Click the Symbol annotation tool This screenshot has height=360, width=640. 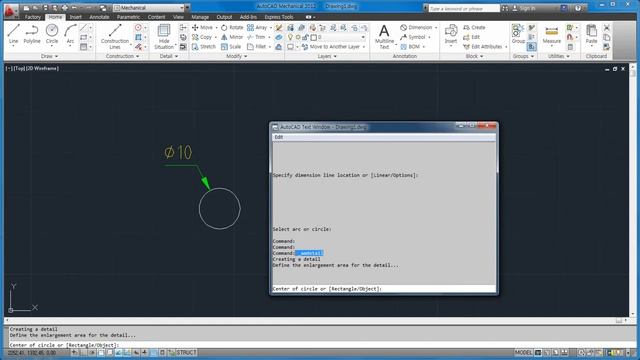(x=413, y=37)
